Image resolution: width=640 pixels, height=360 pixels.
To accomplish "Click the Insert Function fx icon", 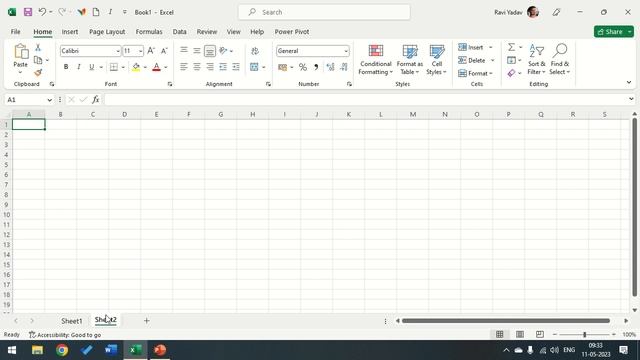I will [x=96, y=99].
